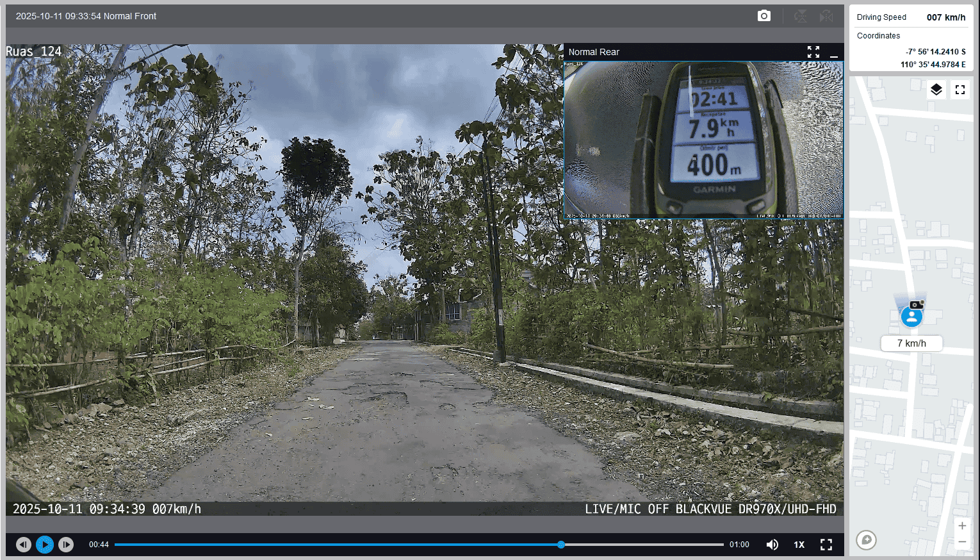The image size is (980, 560).
Task: Step forward to the next frame
Action: tap(66, 545)
